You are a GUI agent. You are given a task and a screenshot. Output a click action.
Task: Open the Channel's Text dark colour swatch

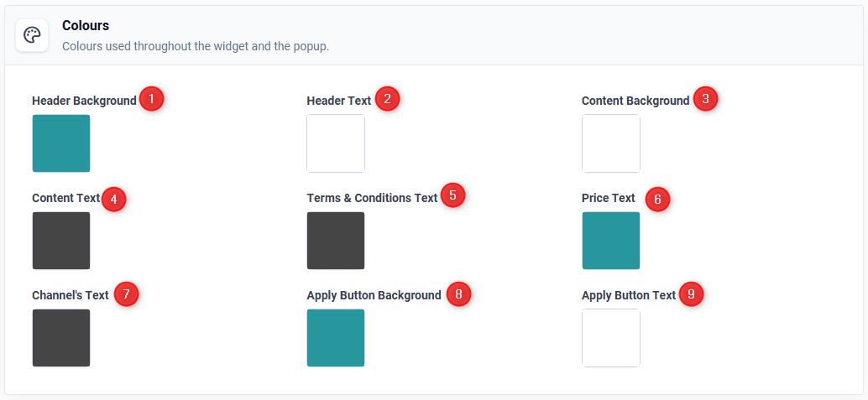pyautogui.click(x=61, y=338)
